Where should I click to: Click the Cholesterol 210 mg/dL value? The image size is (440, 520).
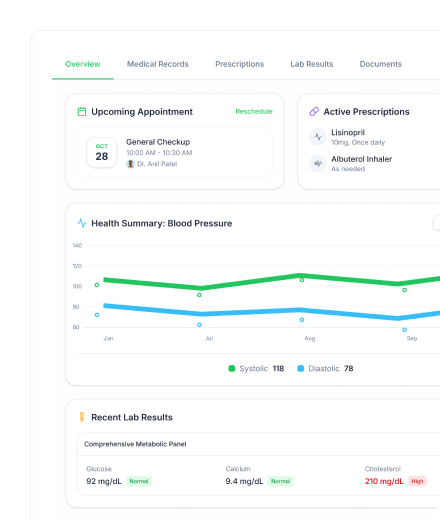[x=384, y=481]
